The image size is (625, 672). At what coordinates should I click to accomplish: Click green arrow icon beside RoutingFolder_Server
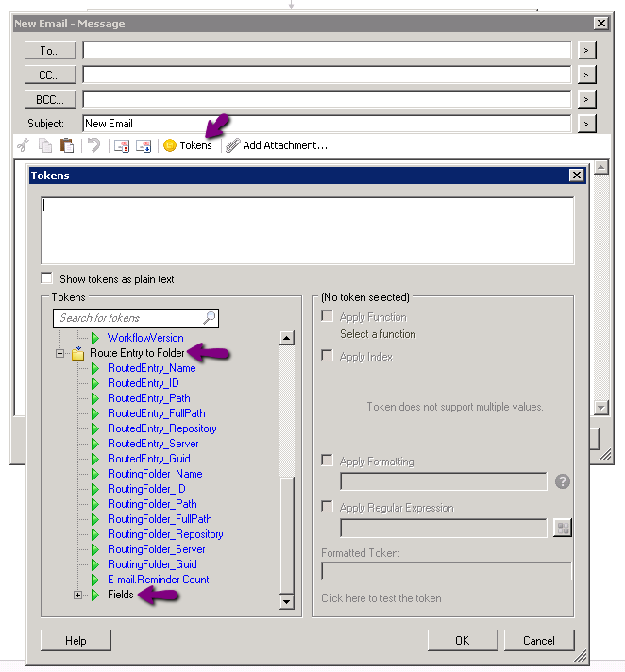(95, 549)
